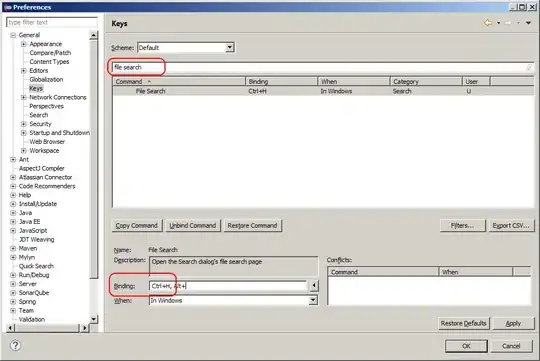This screenshot has height=361, width=540.
Task: Select Perspectives in the preferences tree
Action: 46,106
